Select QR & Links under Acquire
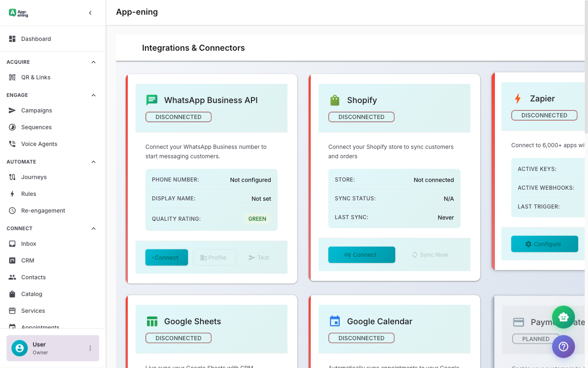The width and height of the screenshot is (588, 368). (x=36, y=77)
